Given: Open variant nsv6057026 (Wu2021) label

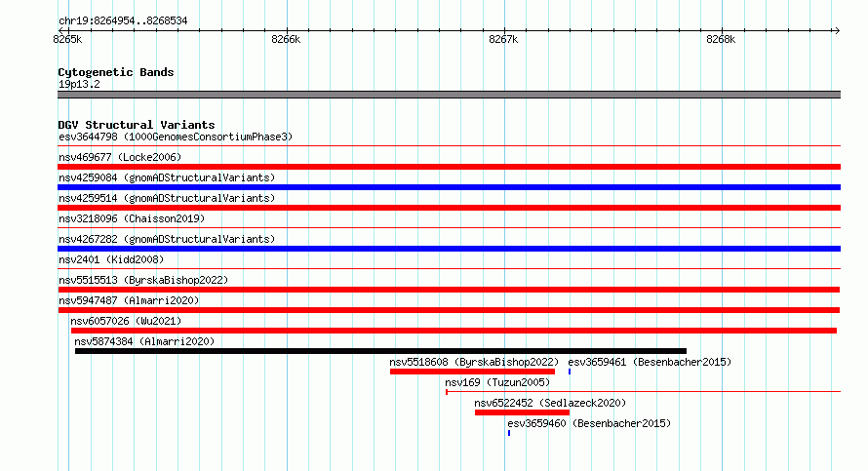Looking at the screenshot, I should (126, 321).
